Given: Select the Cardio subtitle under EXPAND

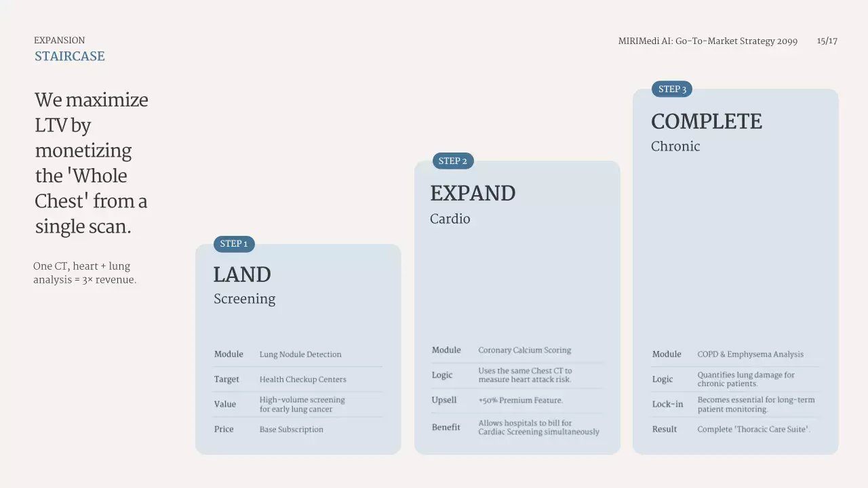Looking at the screenshot, I should coord(450,220).
